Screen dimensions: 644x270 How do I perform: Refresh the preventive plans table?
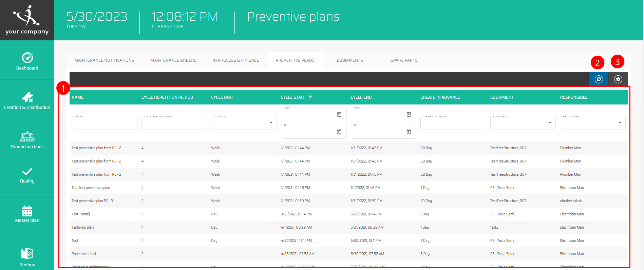[599, 79]
